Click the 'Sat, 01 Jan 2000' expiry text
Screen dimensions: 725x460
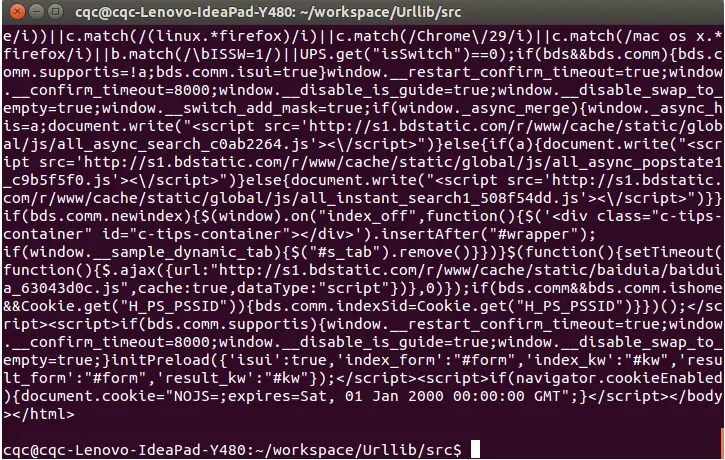[x=372, y=396]
